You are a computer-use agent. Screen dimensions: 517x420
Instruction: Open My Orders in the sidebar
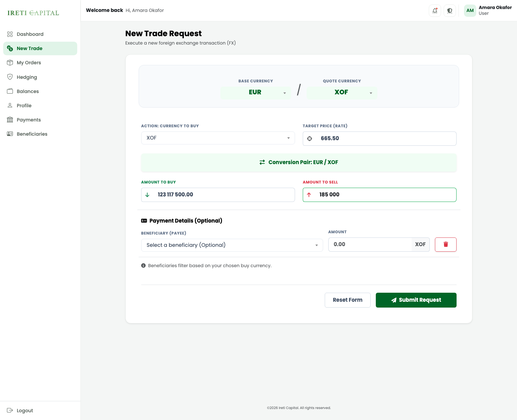click(x=40, y=63)
